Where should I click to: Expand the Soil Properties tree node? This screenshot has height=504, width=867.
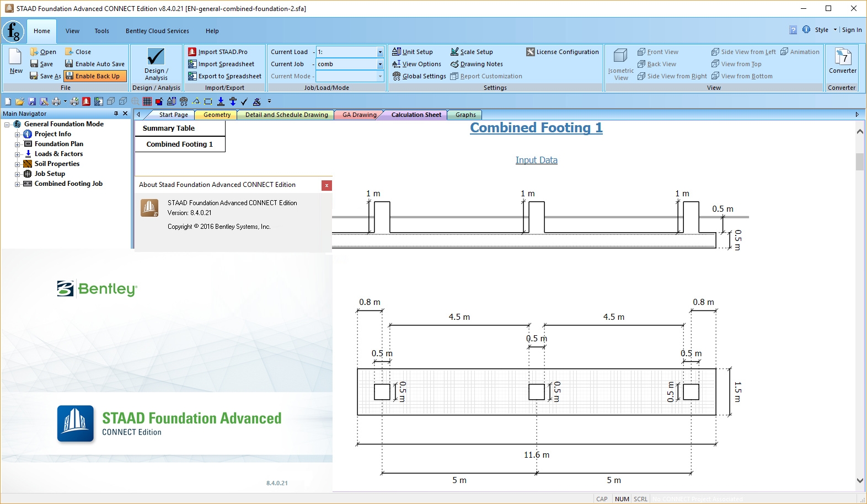(x=18, y=164)
